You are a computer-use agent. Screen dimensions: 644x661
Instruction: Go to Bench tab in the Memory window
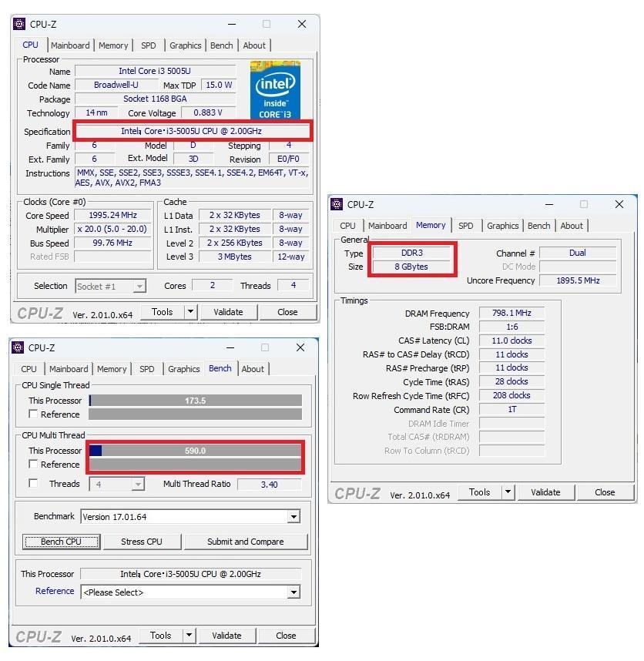click(x=539, y=226)
